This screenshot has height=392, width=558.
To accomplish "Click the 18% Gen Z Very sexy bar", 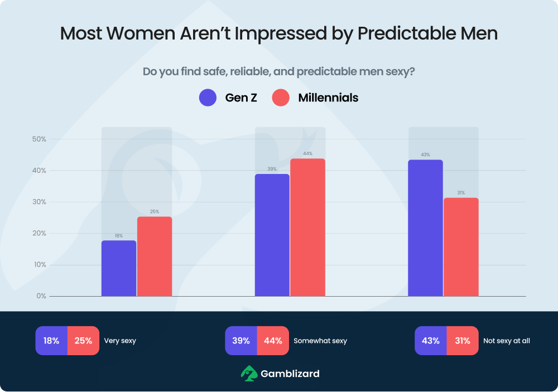I will click(119, 268).
